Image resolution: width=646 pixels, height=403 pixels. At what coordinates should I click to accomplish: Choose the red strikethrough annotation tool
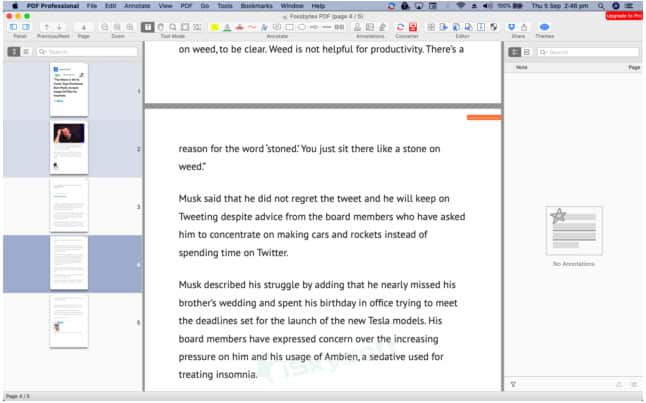(x=239, y=27)
